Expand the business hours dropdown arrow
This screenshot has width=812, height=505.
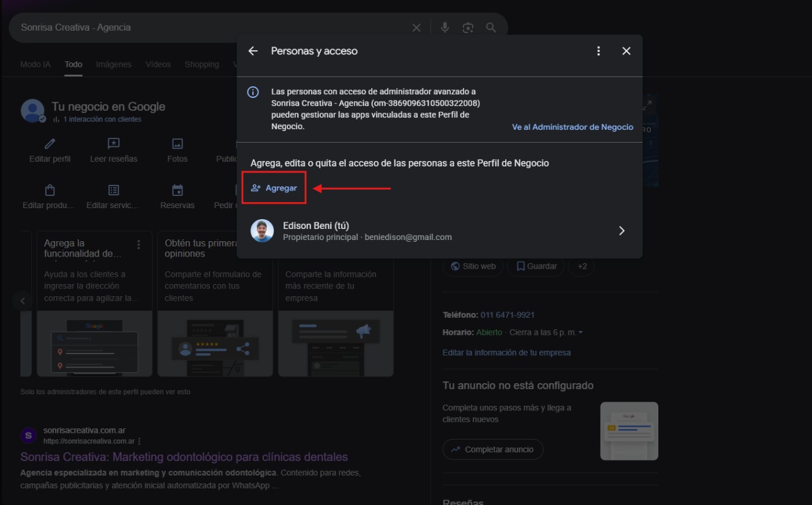point(581,332)
